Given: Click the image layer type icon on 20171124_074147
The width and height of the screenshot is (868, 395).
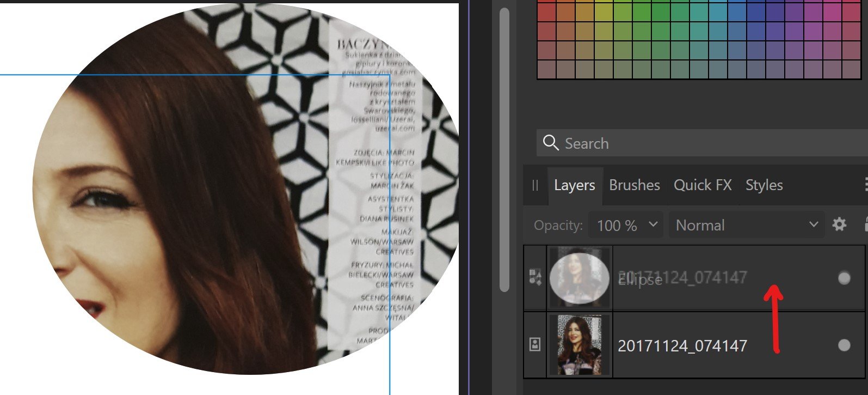Looking at the screenshot, I should (x=535, y=344).
